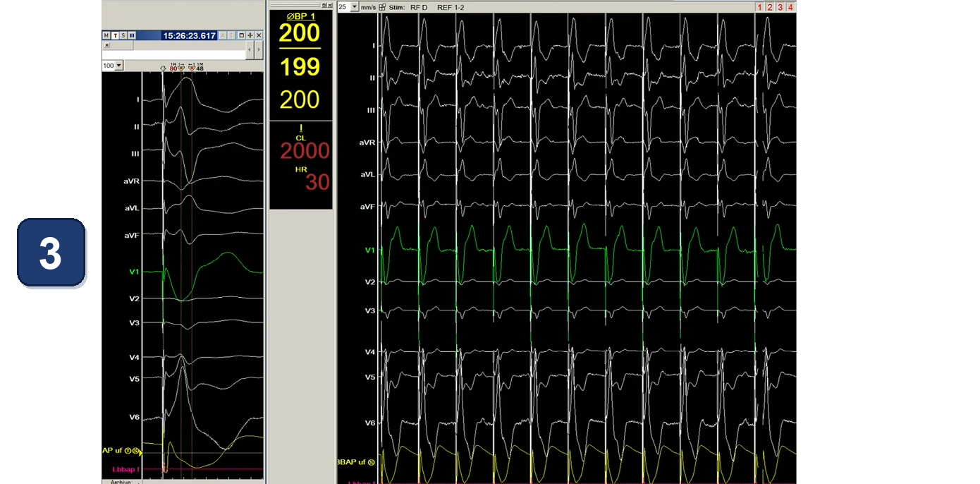The width and height of the screenshot is (980, 484).
Task: Pause the review window with pause icon
Action: click(x=133, y=35)
